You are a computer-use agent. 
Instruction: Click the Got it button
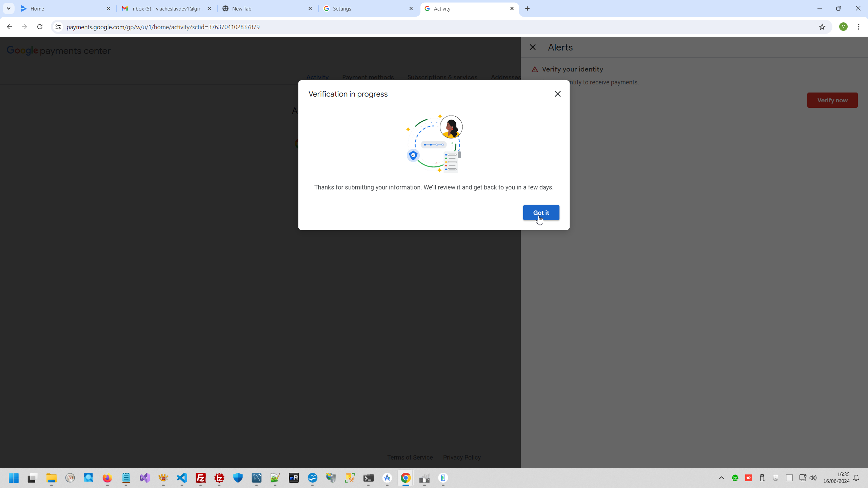click(x=541, y=212)
